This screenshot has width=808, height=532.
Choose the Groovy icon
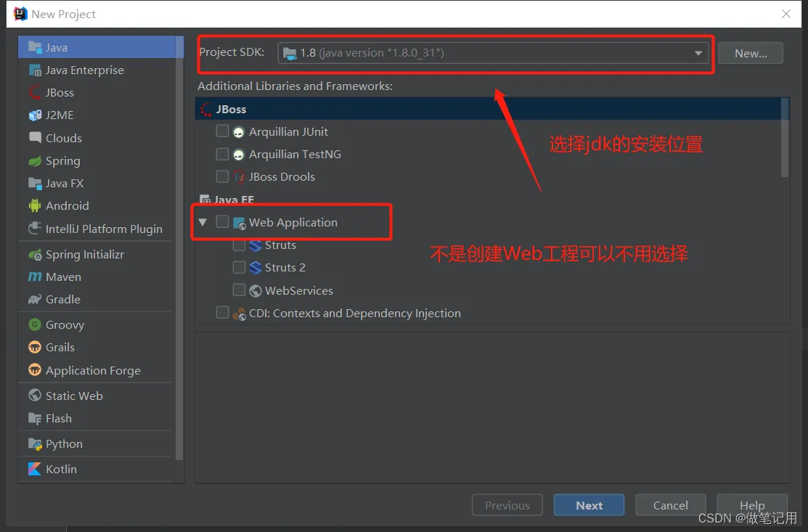tap(35, 324)
